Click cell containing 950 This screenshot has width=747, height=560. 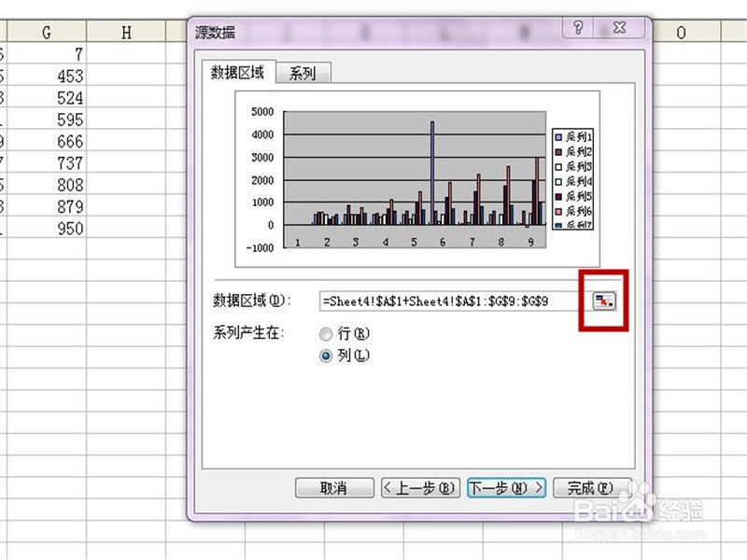point(47,228)
